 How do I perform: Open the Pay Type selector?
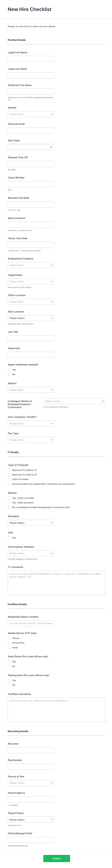31,440
